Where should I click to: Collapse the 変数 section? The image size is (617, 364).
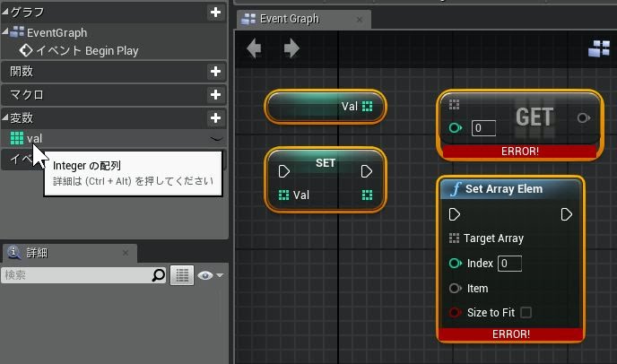tap(5, 118)
